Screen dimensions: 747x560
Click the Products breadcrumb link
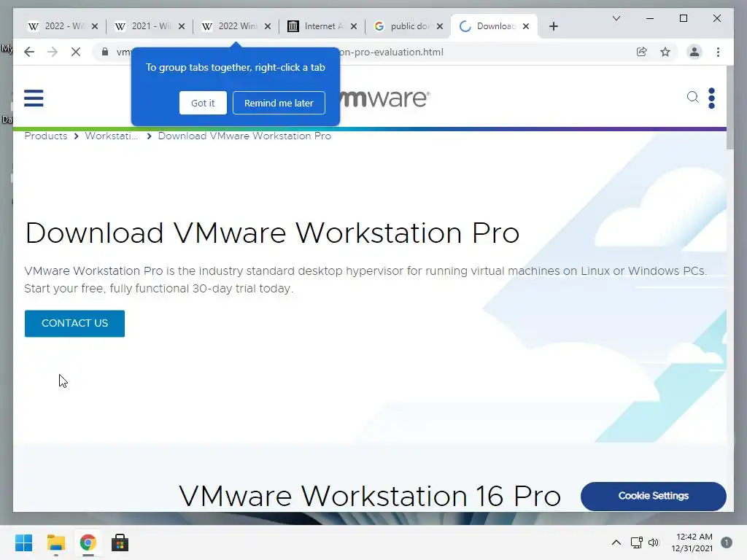[x=46, y=136]
